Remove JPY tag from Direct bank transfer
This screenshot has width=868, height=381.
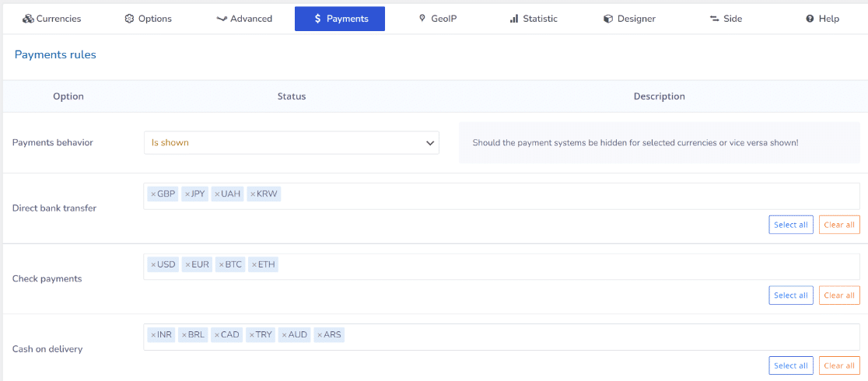click(187, 194)
